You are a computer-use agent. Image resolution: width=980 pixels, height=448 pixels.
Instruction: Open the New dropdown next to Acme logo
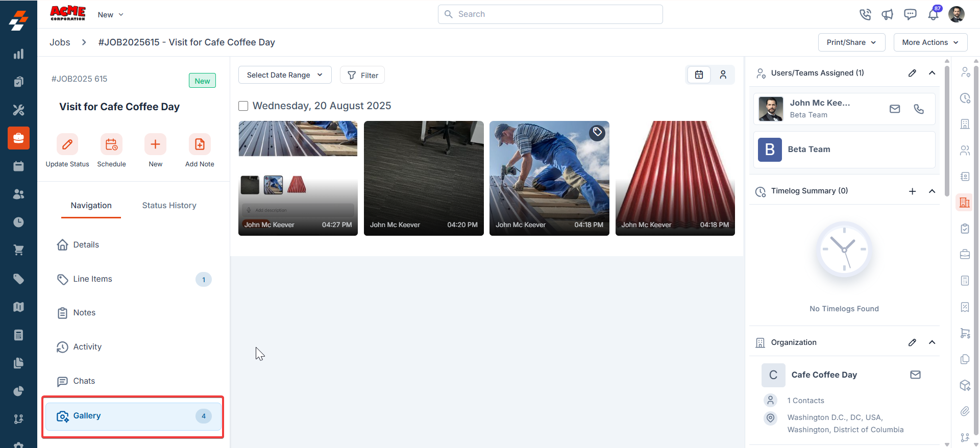coord(111,15)
